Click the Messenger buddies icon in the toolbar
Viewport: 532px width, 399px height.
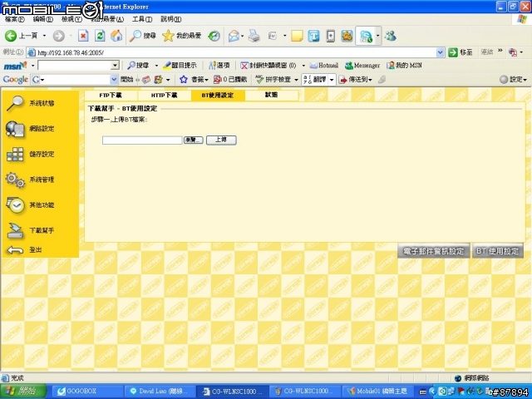coord(391,36)
